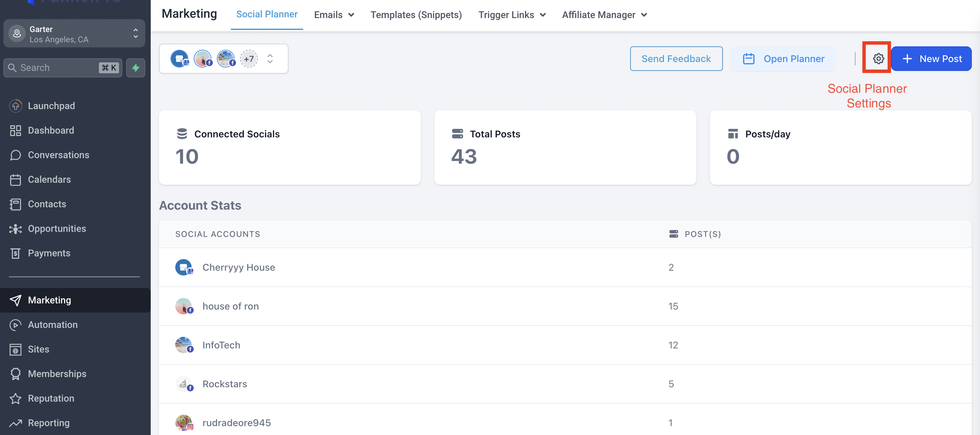Click the Send Feedback button
The height and width of the screenshot is (435, 980).
(675, 59)
